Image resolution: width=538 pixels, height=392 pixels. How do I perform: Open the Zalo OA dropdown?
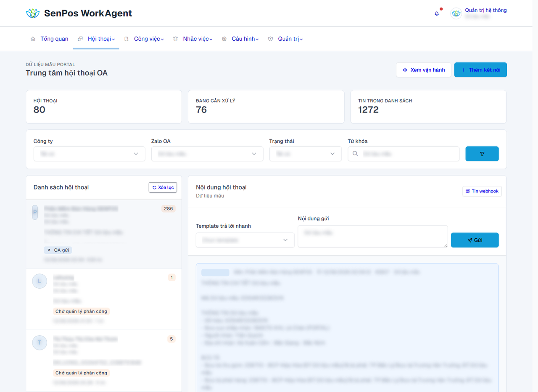[207, 154]
